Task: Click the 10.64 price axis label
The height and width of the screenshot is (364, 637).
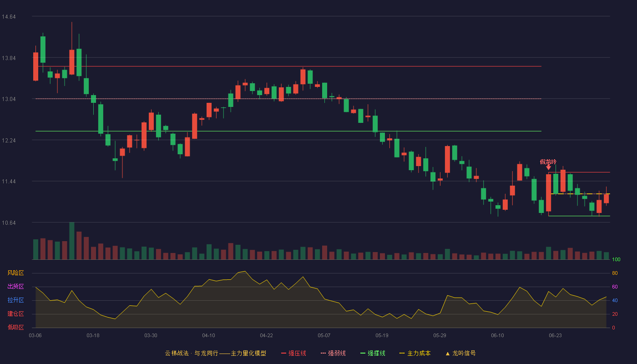Action: tap(9, 223)
